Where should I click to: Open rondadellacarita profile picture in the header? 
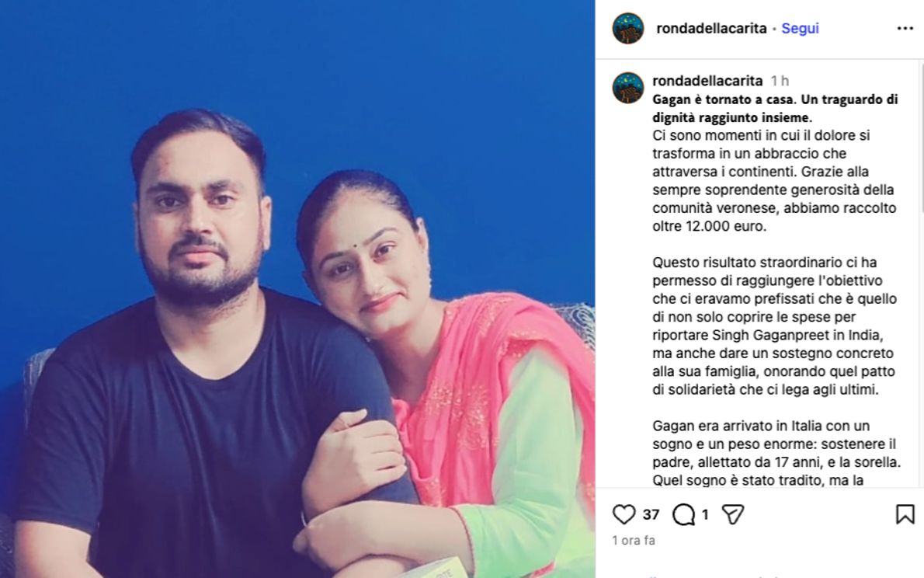pos(627,28)
